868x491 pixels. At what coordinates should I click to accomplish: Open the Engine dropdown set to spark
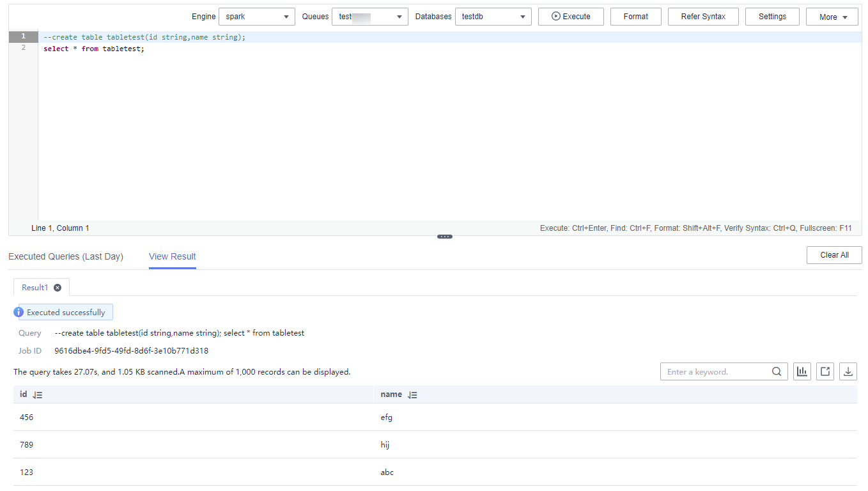point(256,17)
